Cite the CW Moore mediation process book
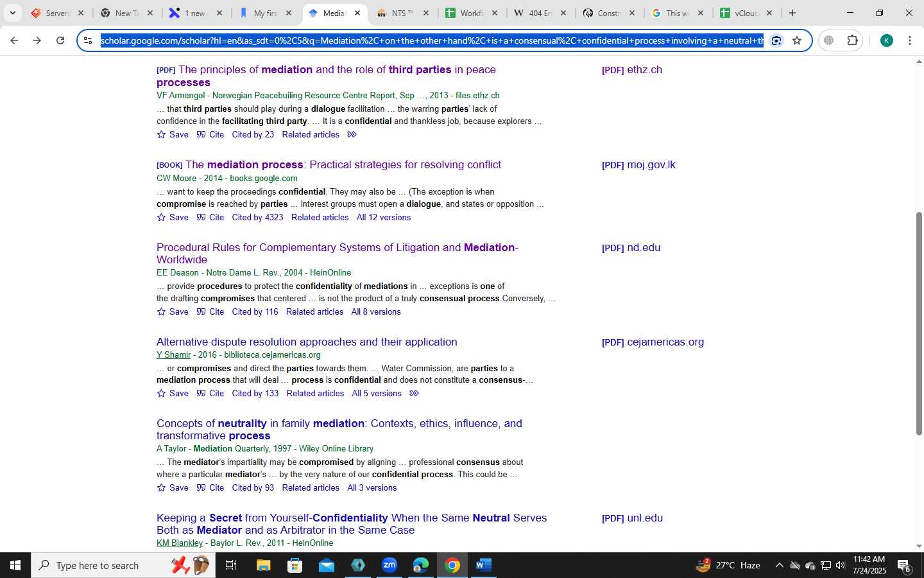The height and width of the screenshot is (578, 924). point(210,217)
